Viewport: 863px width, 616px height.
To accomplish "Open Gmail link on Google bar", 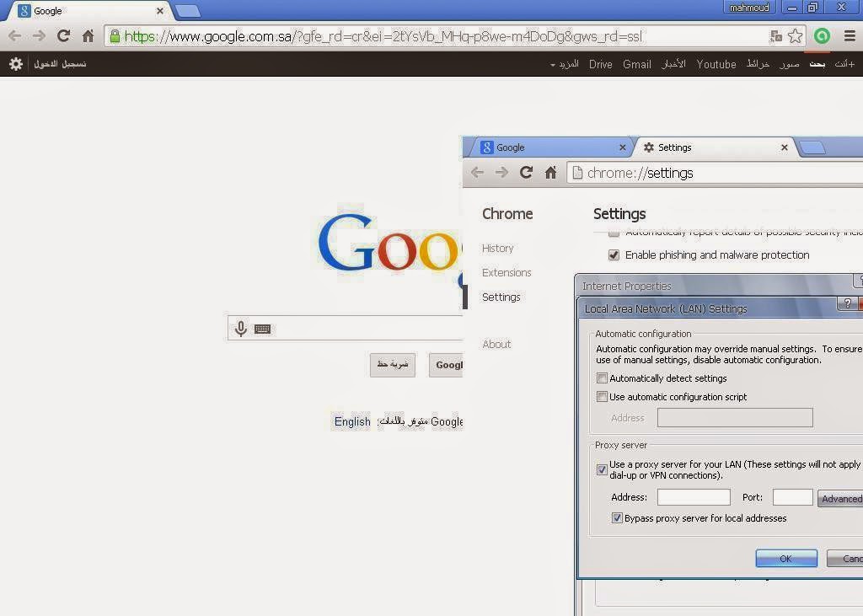I will click(x=637, y=64).
